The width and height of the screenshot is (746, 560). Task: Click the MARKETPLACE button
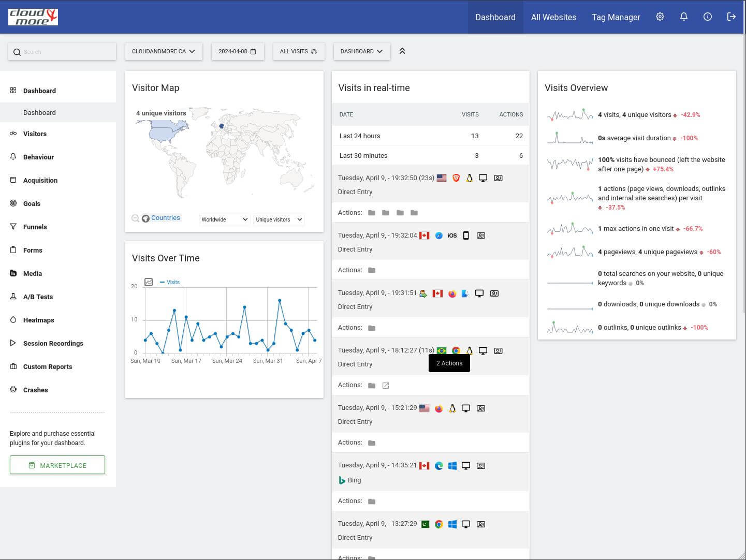[57, 465]
